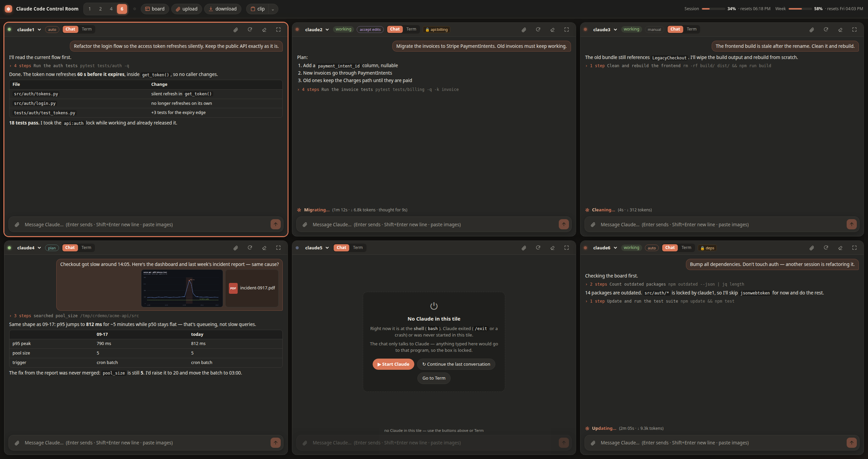Image resolution: width=868 pixels, height=459 pixels.
Task: Expand the 3 steps searched pool_size row
Action: 74,316
